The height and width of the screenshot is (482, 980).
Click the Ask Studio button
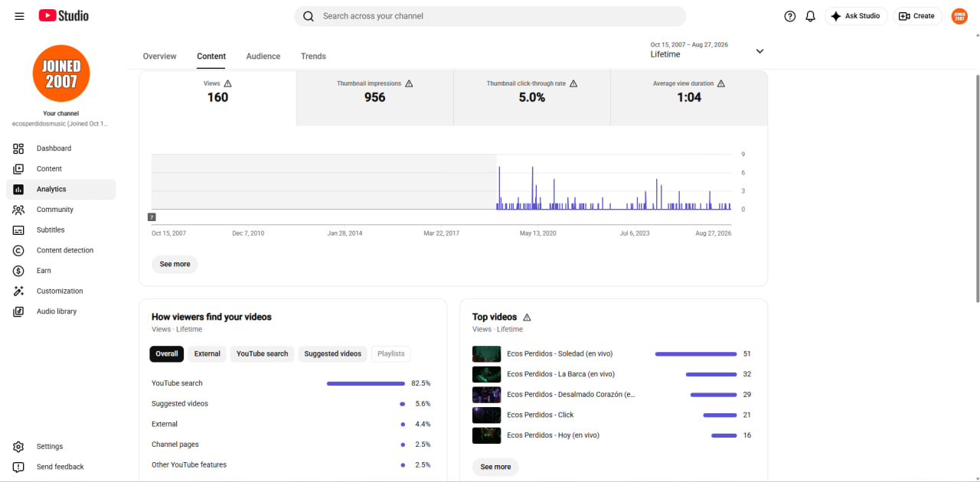856,16
